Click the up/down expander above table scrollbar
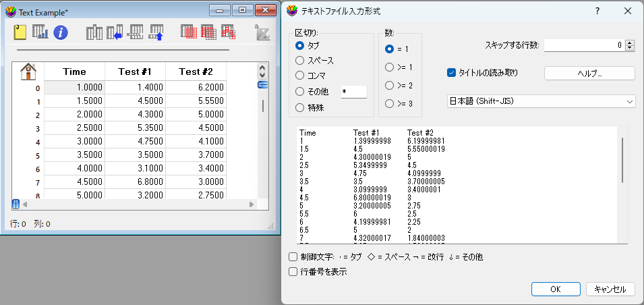 click(262, 71)
